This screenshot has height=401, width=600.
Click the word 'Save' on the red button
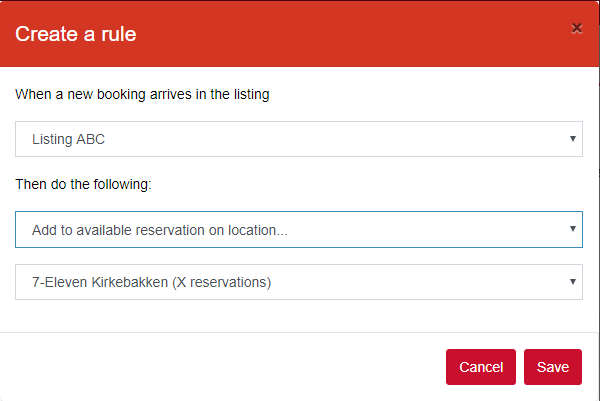click(553, 367)
